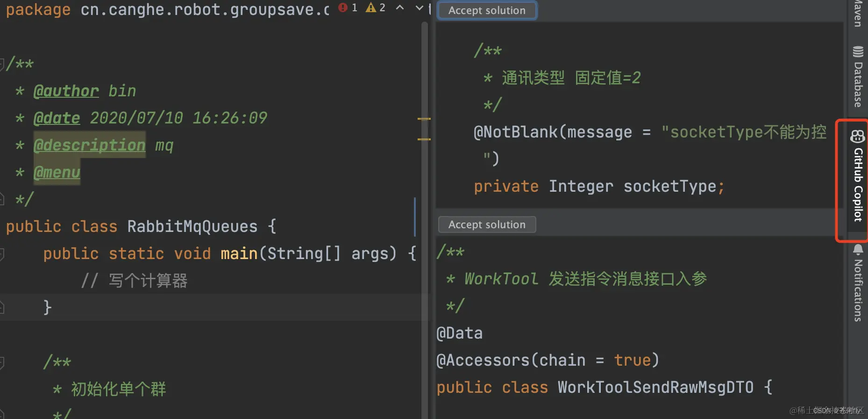Click the editor vertical scrollbar

click(425, 220)
